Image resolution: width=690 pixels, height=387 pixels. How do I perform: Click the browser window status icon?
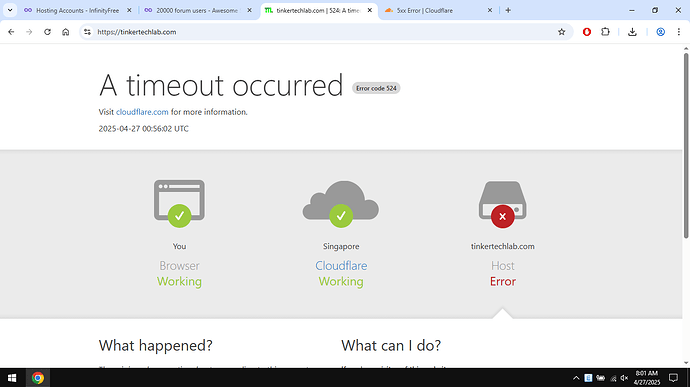pos(179,203)
